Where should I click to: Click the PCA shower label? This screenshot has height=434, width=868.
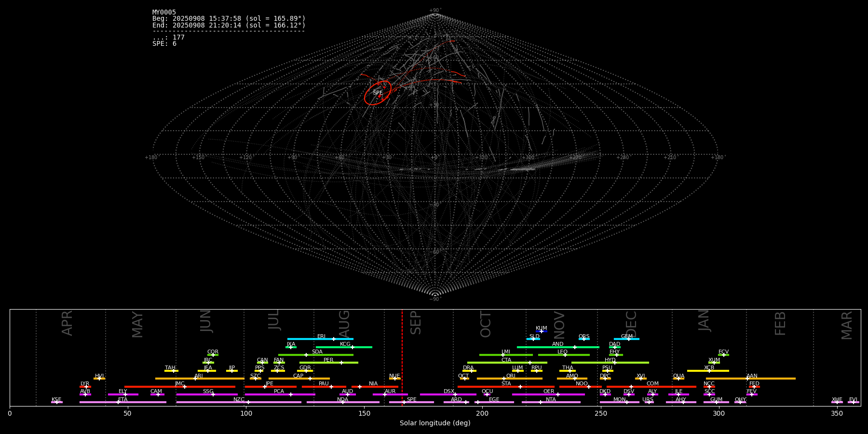[x=279, y=392]
